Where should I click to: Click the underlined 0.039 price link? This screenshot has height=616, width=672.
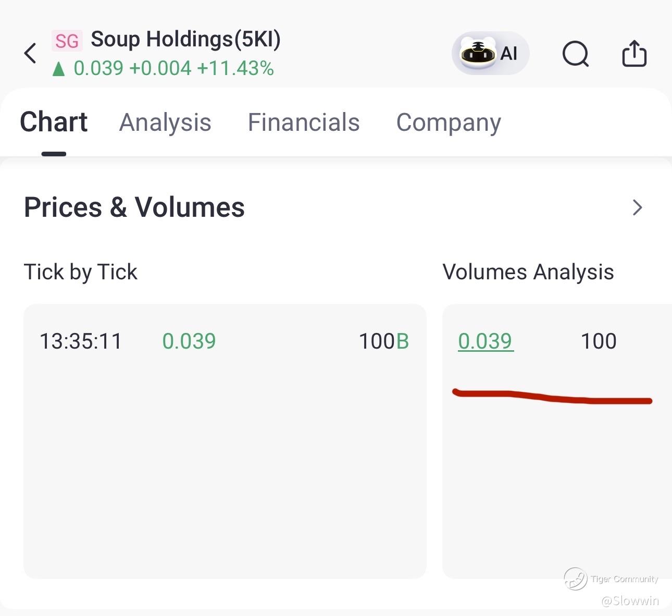486,341
